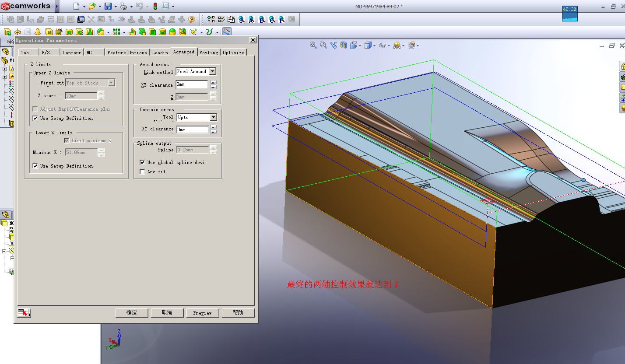Click the Hide/Show Items glasses icon
This screenshot has width=625, height=364.
pos(382,45)
